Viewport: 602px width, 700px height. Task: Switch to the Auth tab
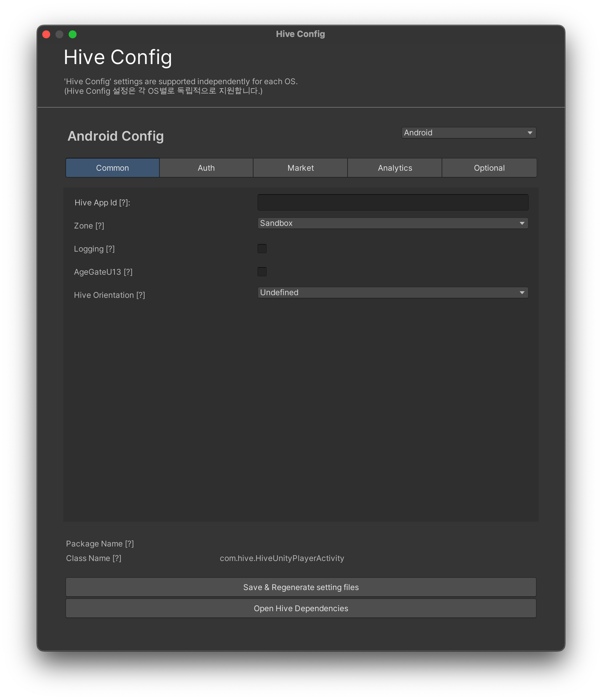[206, 168]
